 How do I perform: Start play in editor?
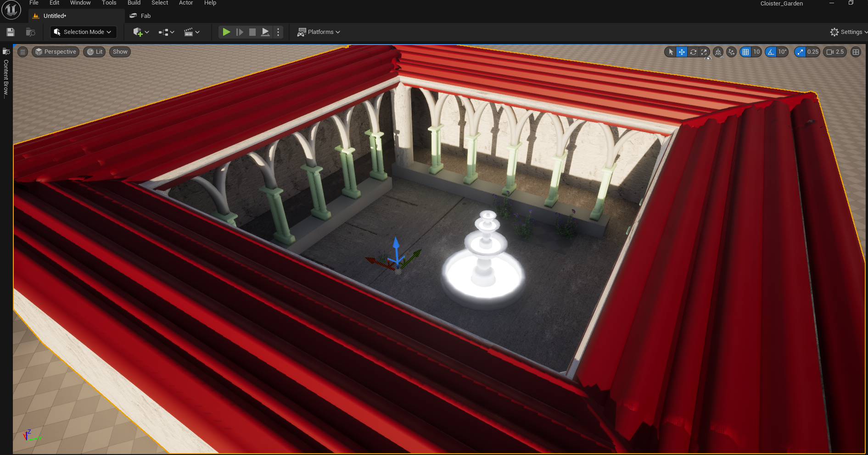(226, 32)
